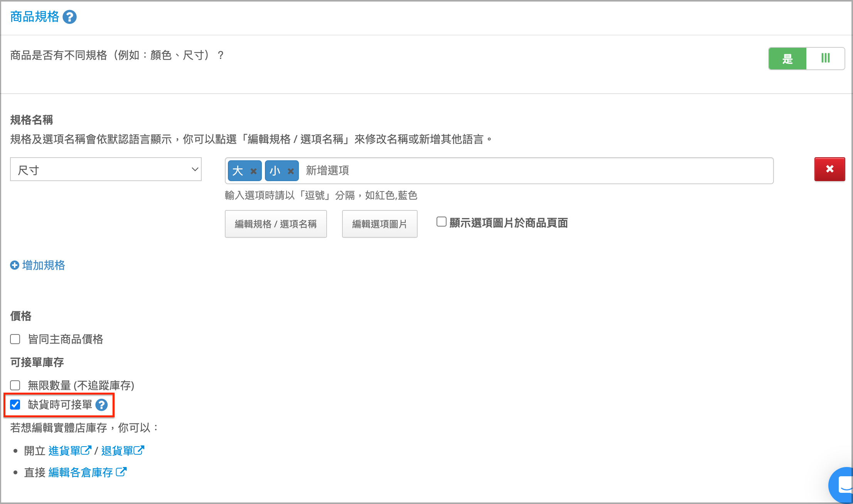
Task: Open the 尺寸 specification dropdown
Action: (106, 170)
